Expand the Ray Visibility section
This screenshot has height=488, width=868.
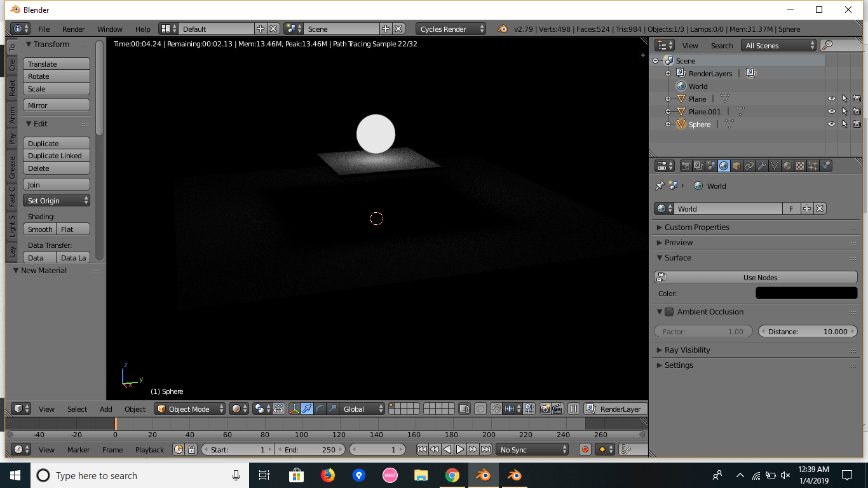tap(686, 349)
